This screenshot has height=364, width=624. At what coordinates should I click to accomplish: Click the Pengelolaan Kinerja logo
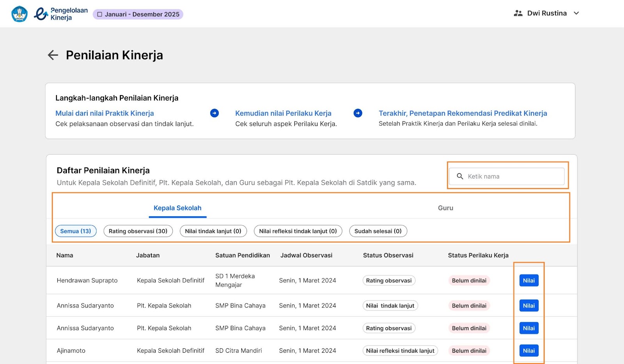(x=61, y=14)
